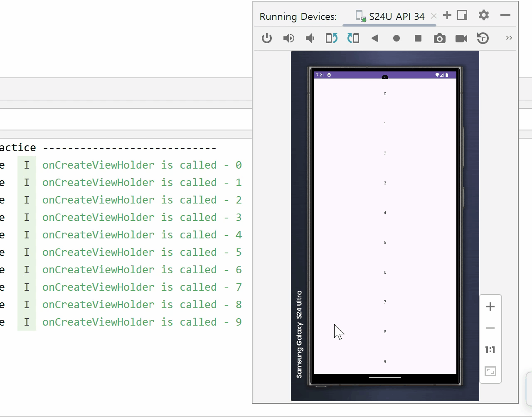The width and height of the screenshot is (532, 417).
Task: Tap the phone gesture navigation bar
Action: pos(385,378)
